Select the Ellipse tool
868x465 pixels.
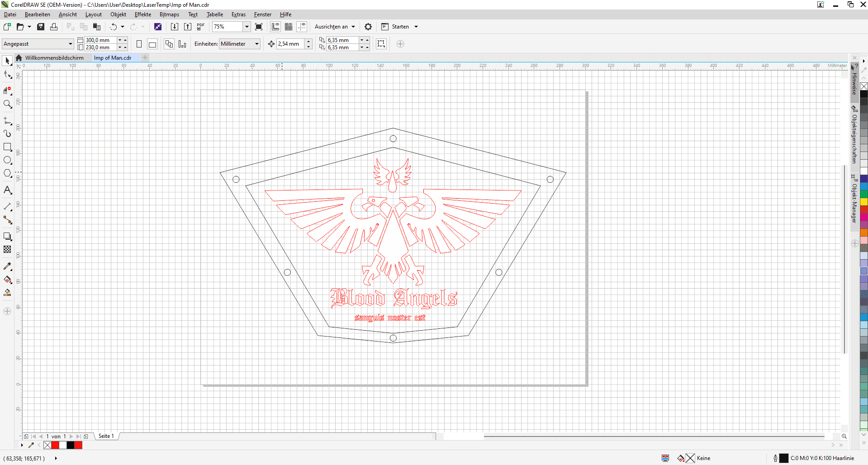(7, 160)
